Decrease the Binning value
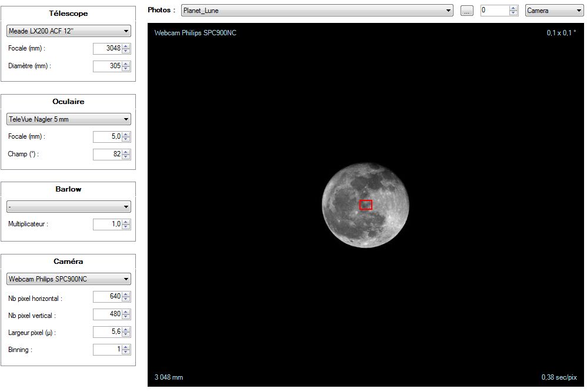 pos(126,352)
